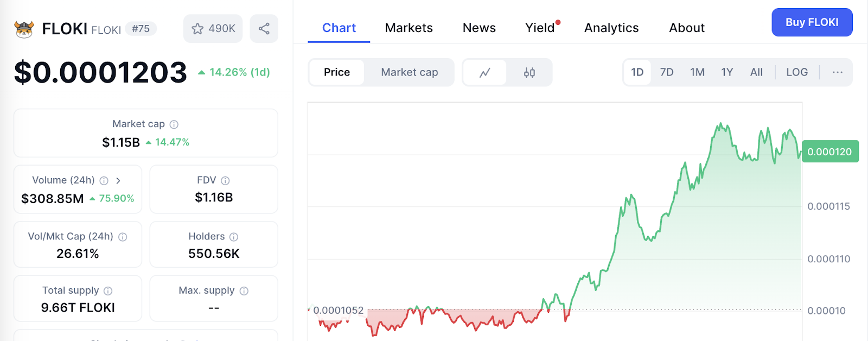Click the green 0.000120 price label

pyautogui.click(x=829, y=152)
